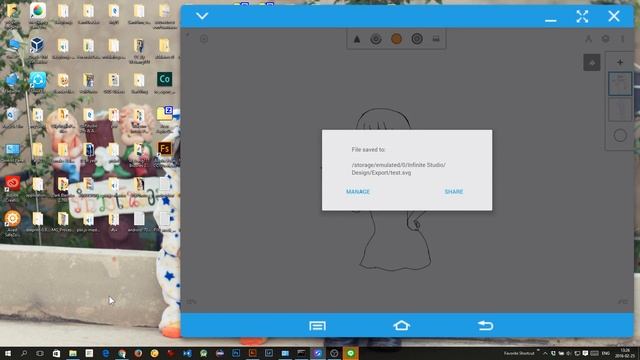The image size is (640, 360).
Task: Pick the orange color swatch in toolbar
Action: [x=396, y=39]
